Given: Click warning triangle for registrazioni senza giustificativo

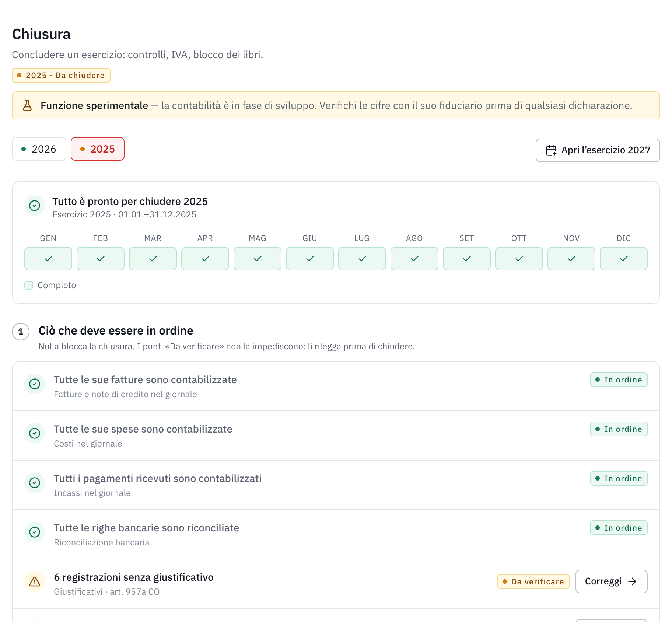Looking at the screenshot, I should [x=35, y=581].
